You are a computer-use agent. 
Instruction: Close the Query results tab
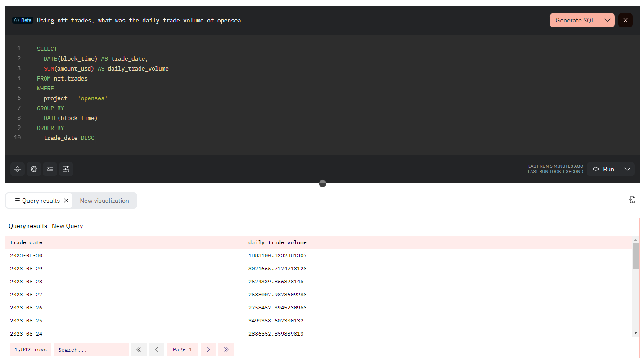[x=66, y=201]
